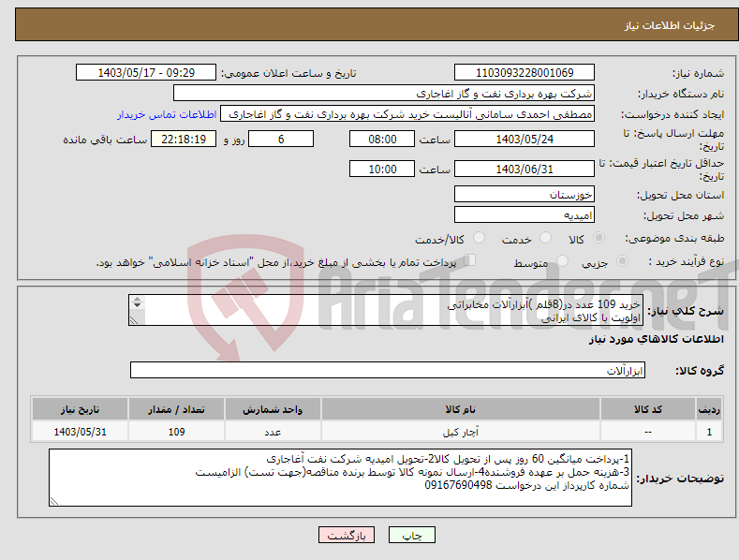This screenshot has height=560, width=739.
Task: Click scroll down arrow in description box
Action: 137,305
